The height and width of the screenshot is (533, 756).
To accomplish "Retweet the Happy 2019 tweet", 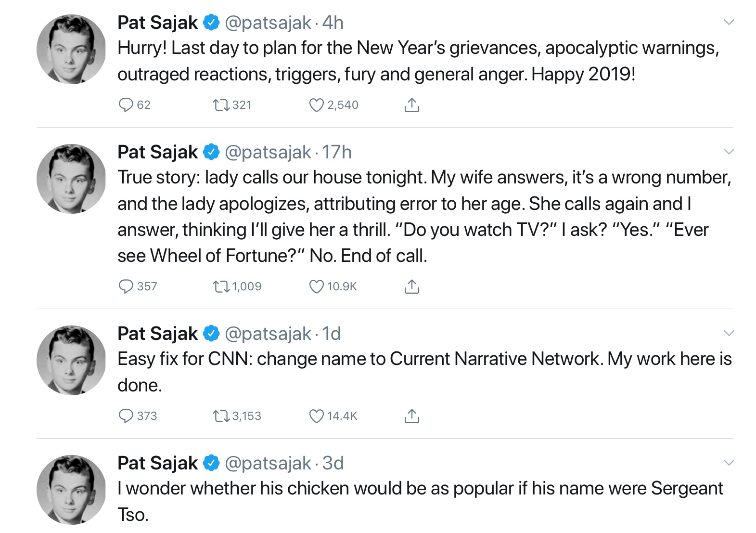I will 221,105.
